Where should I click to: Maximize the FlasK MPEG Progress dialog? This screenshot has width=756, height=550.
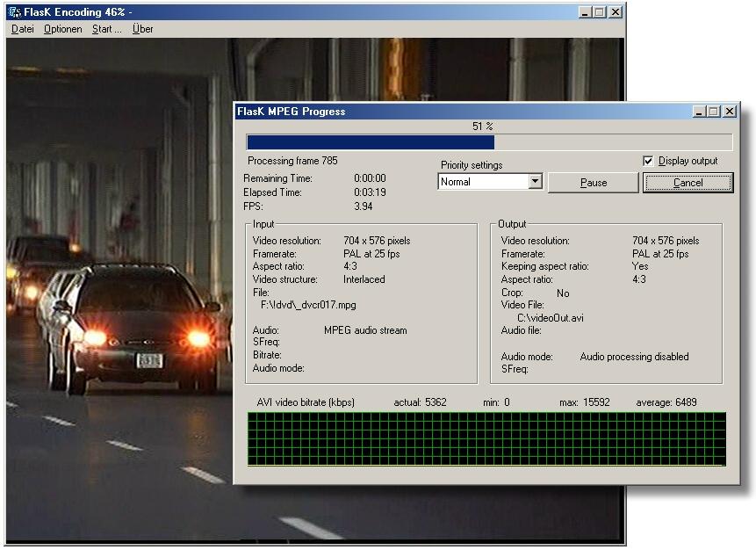click(x=714, y=112)
